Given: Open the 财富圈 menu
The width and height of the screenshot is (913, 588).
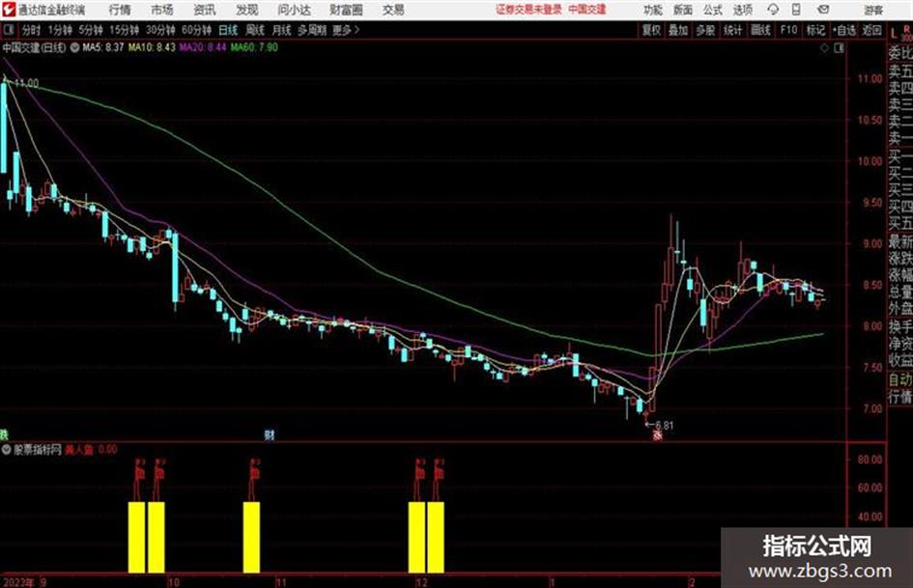Looking at the screenshot, I should pos(346,10).
